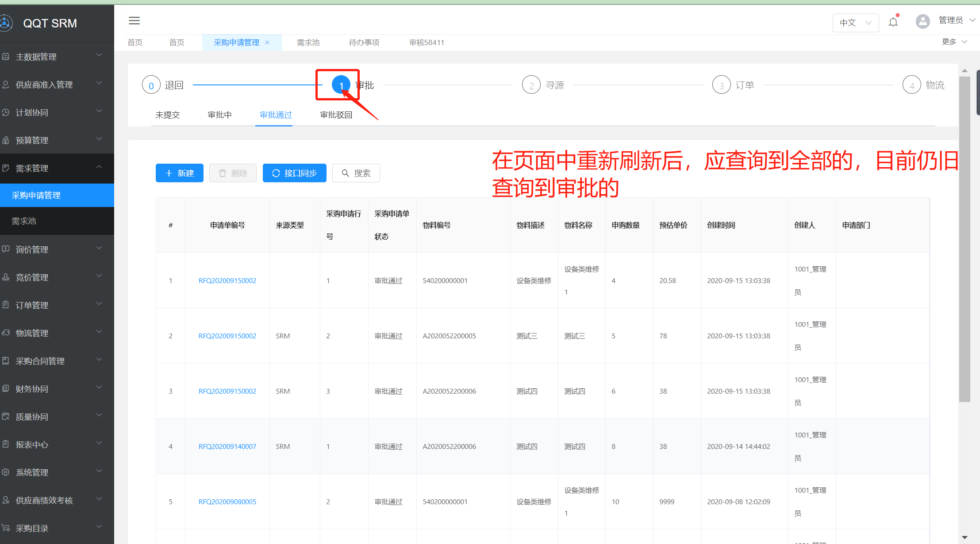Click the 供应商绩效考核 sidebar icon
The width and height of the screenshot is (980, 544).
pyautogui.click(x=6, y=500)
